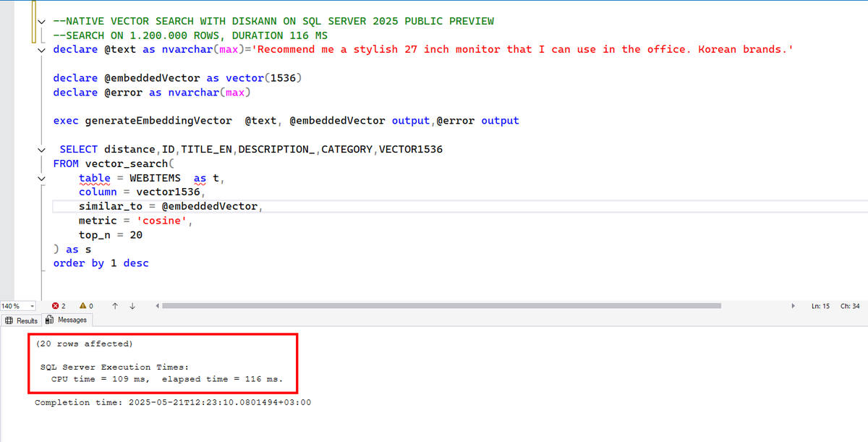Image resolution: width=868 pixels, height=442 pixels.
Task: Click the horizontal scrollbar left arrow
Action: coord(158,306)
